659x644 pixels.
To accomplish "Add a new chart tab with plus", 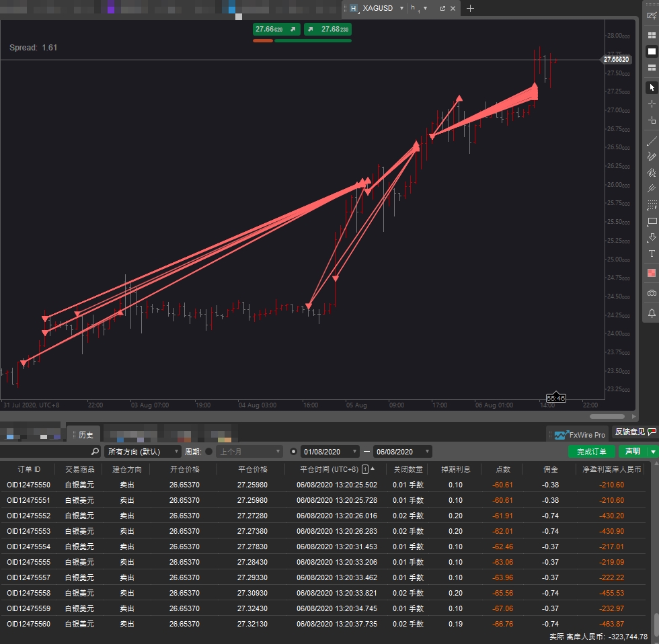I will click(x=470, y=8).
